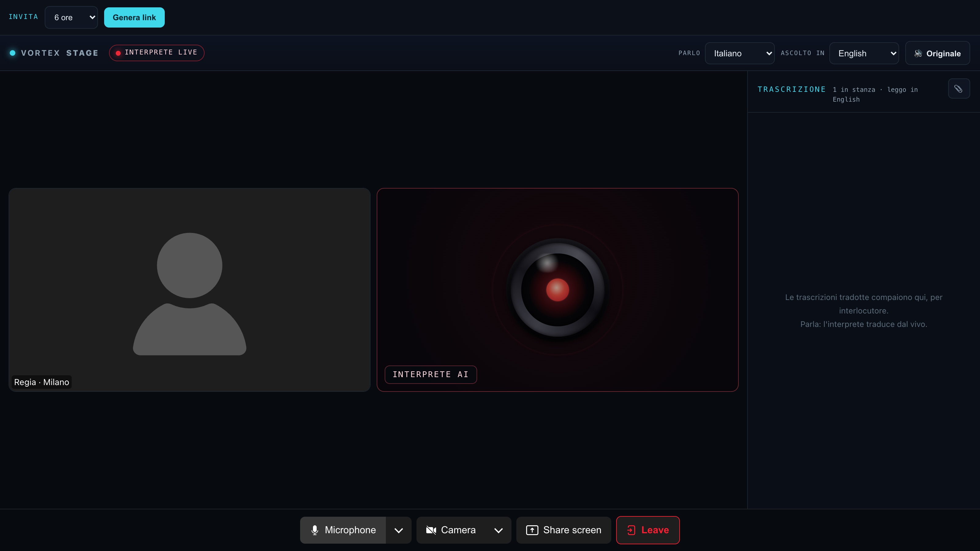Open the microphone device options chevron
This screenshot has width=980, height=551.
[399, 530]
